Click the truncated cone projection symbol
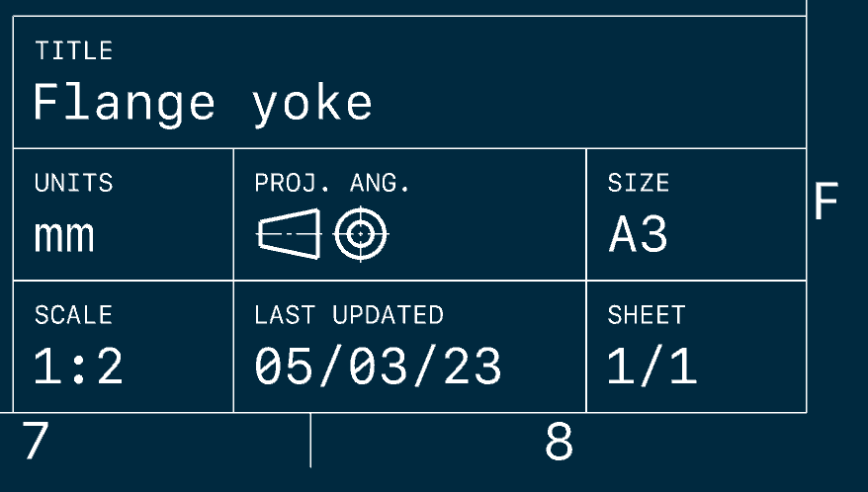This screenshot has width=868, height=492. point(289,234)
